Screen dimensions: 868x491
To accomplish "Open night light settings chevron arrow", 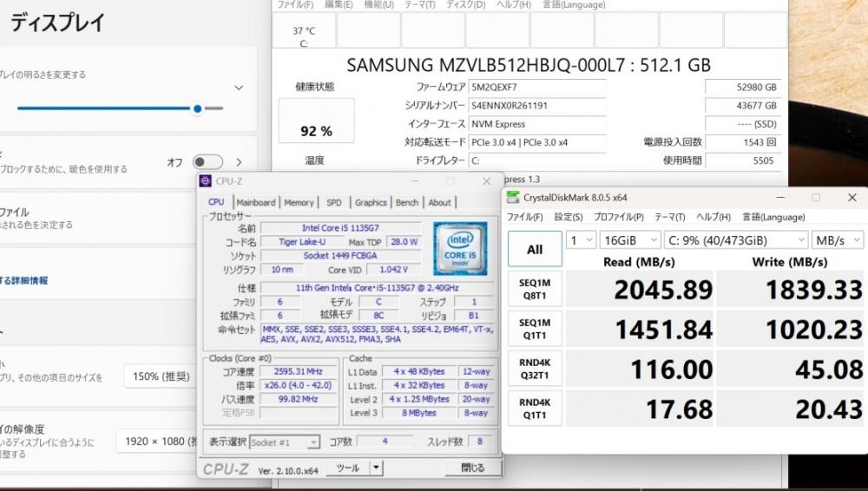I will pyautogui.click(x=240, y=162).
